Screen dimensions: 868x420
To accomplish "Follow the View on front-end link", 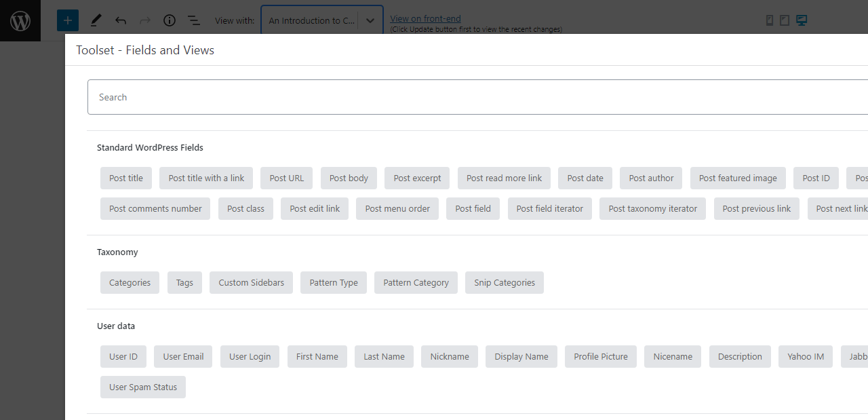I will (425, 18).
